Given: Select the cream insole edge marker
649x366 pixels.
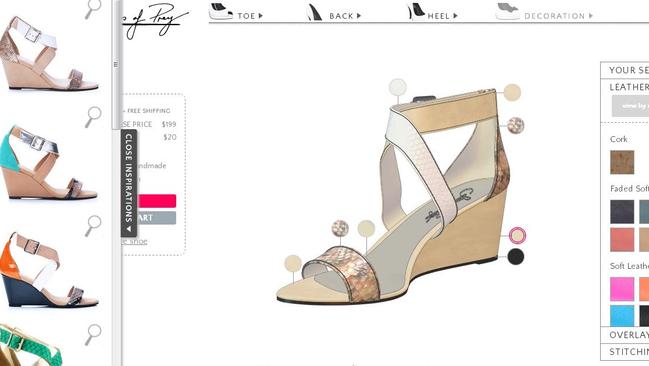Looking at the screenshot, I should pyautogui.click(x=366, y=229).
